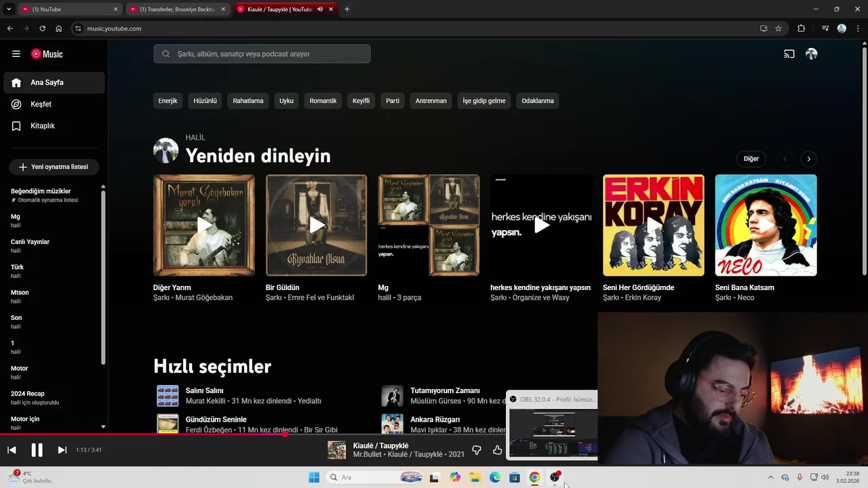Open Chrome tab search dropdown
This screenshot has height=488, width=868.
tap(9, 9)
